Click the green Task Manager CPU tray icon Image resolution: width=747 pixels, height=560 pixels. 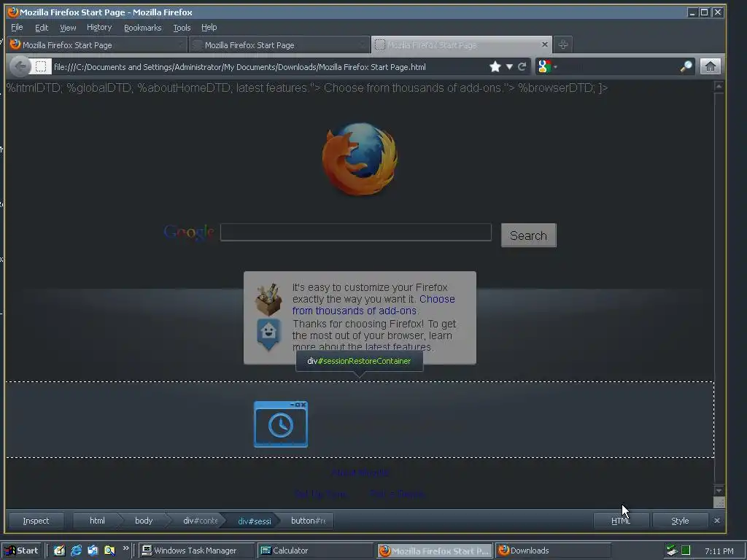686,551
